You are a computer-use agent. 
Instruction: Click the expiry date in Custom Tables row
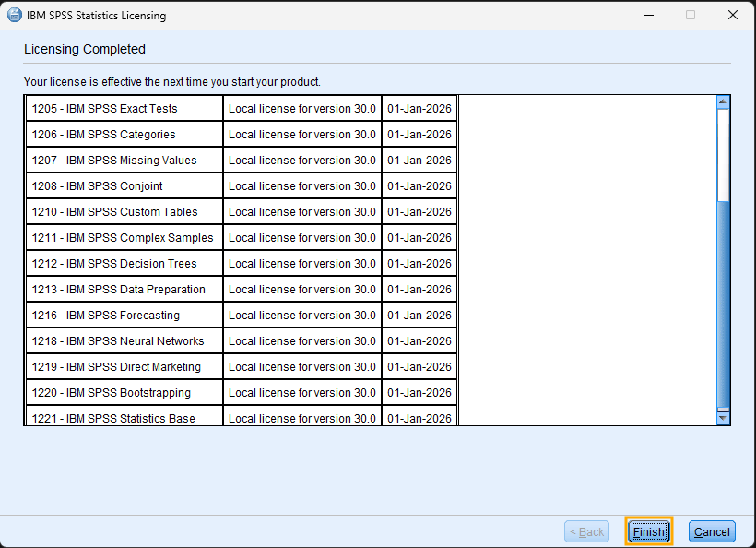coord(419,212)
